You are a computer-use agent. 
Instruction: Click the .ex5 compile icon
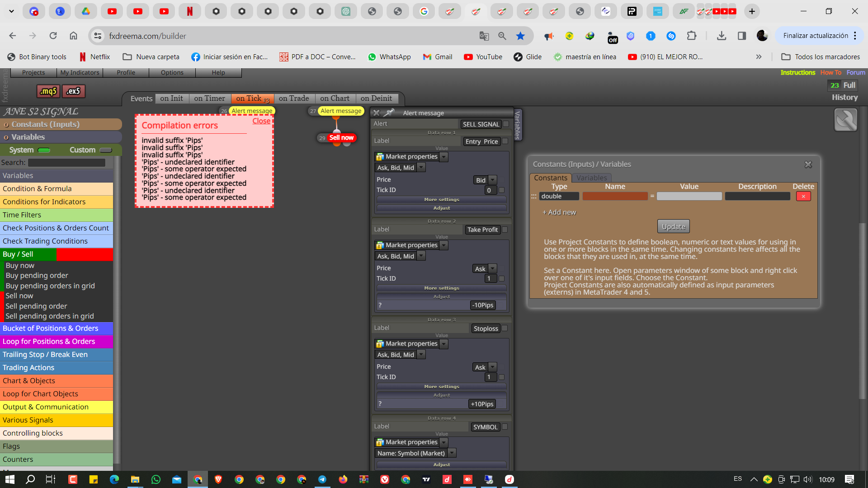coord(74,91)
